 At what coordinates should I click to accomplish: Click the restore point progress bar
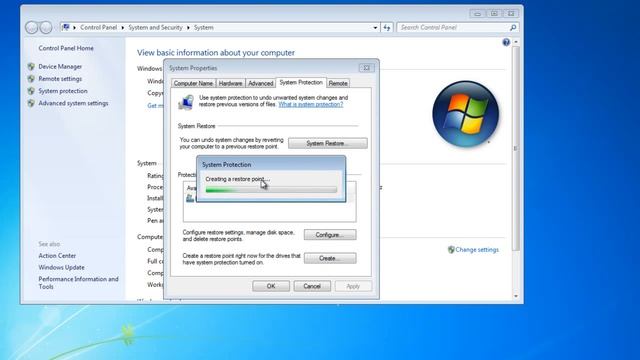click(x=271, y=190)
